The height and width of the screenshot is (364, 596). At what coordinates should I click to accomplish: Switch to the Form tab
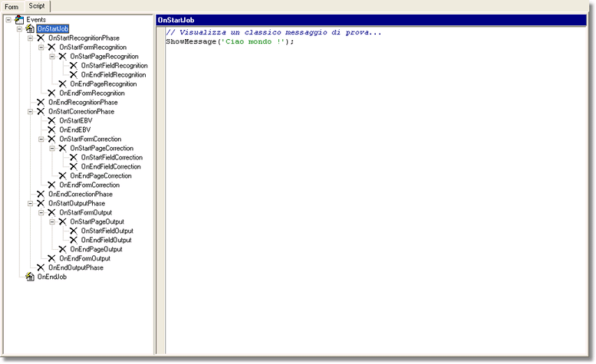(12, 7)
